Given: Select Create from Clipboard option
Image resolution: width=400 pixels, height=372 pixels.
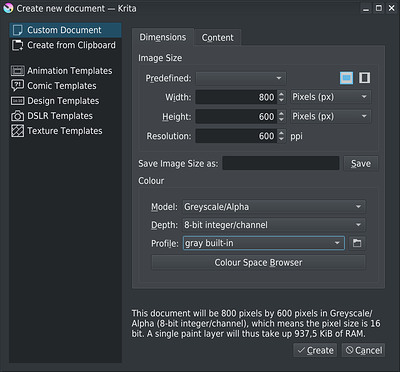Looking at the screenshot, I should 65,45.
